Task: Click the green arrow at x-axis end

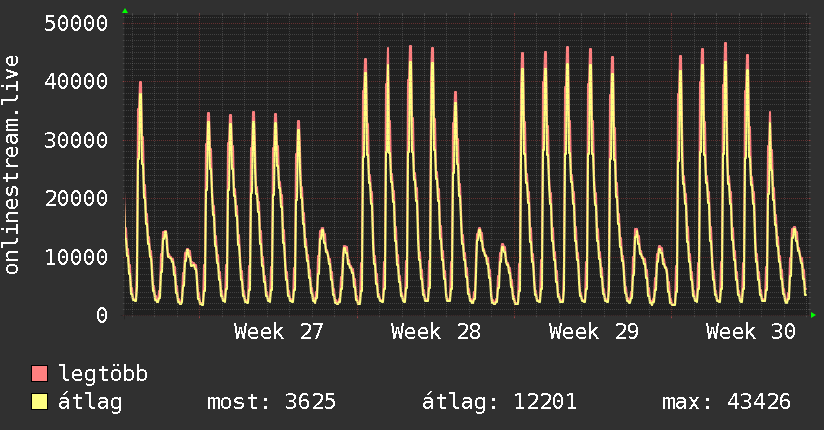Action: pos(813,315)
